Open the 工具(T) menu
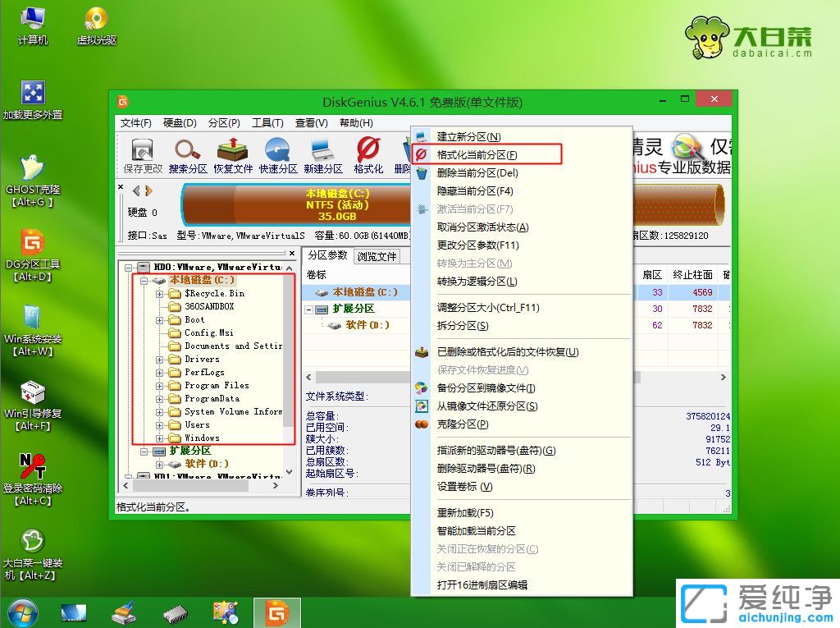This screenshot has width=840, height=628. 267,121
